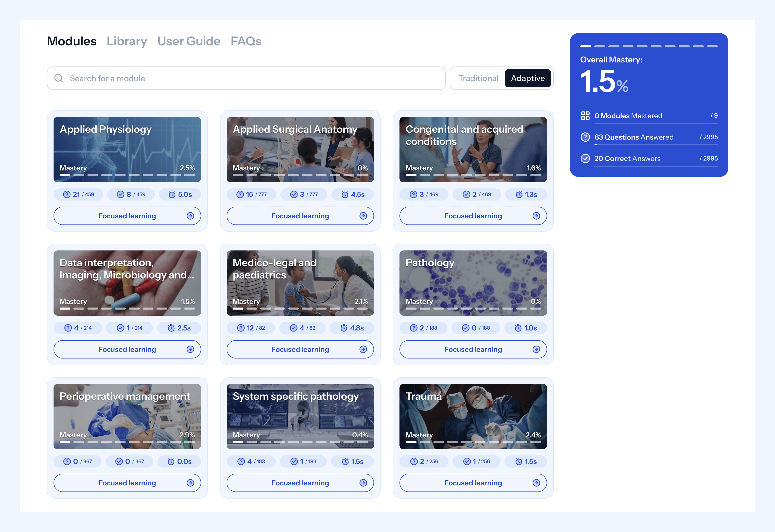Click Perioperative management timer icon

tap(171, 461)
